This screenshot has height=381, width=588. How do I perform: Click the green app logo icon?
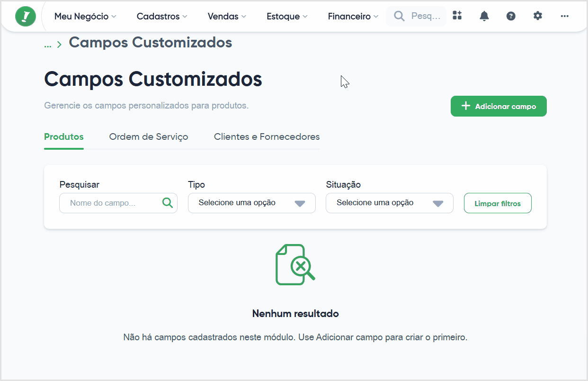[x=25, y=17]
